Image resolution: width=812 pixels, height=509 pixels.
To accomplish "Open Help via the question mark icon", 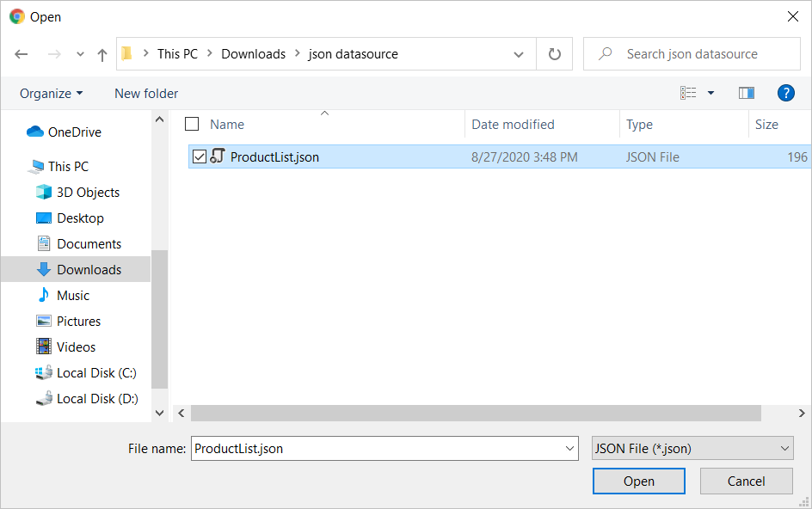I will tap(786, 93).
